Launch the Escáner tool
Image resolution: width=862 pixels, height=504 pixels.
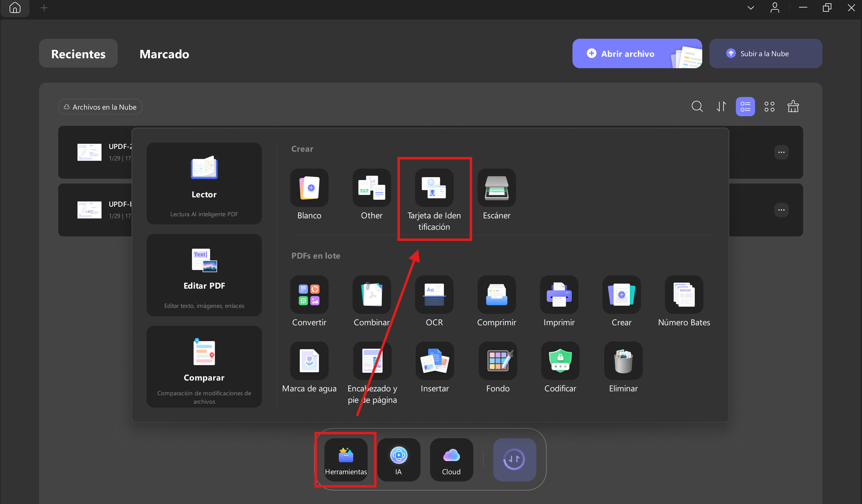point(496,187)
